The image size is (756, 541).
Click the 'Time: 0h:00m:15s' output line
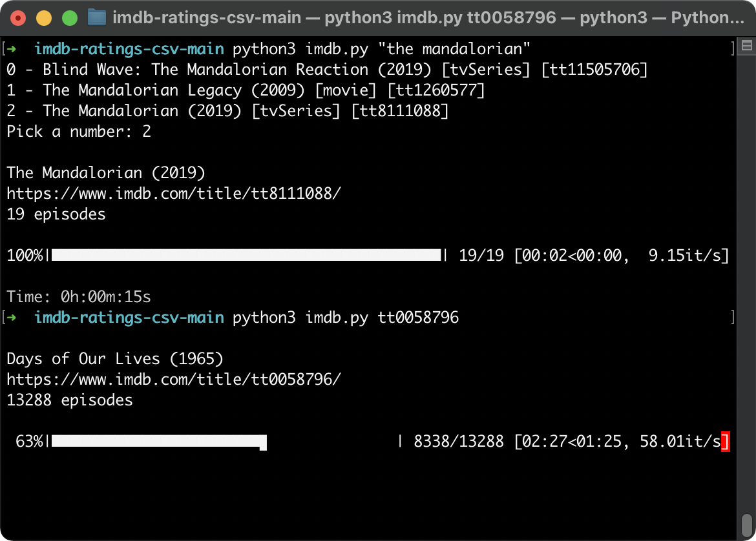click(79, 297)
